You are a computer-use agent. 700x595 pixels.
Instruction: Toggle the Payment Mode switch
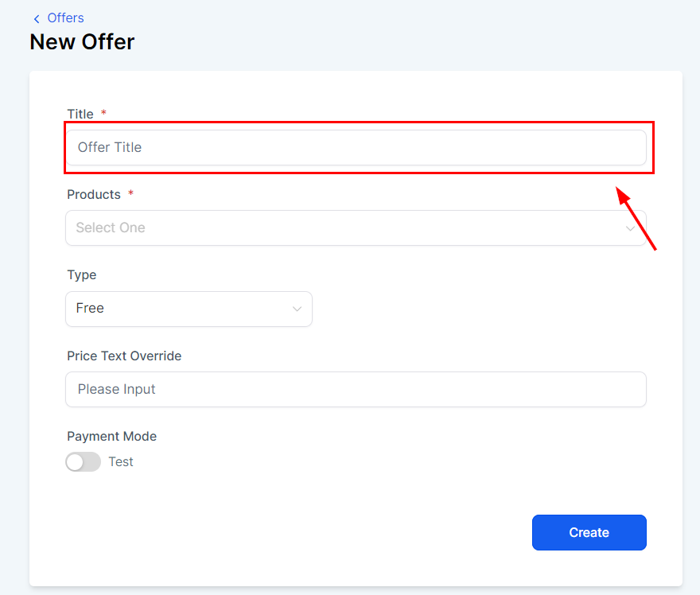point(84,462)
